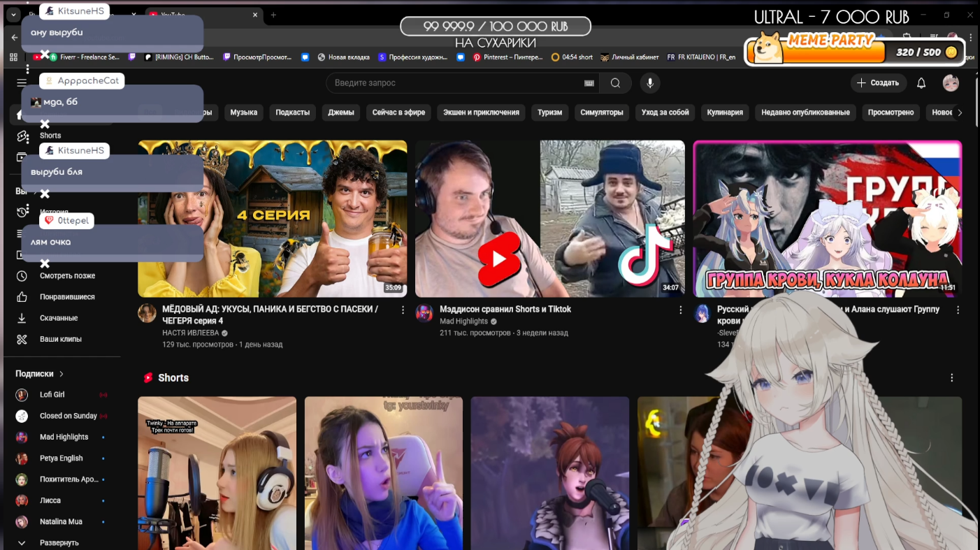Select the Просмотрено chip
This screenshot has height=550, width=980.
pos(891,113)
